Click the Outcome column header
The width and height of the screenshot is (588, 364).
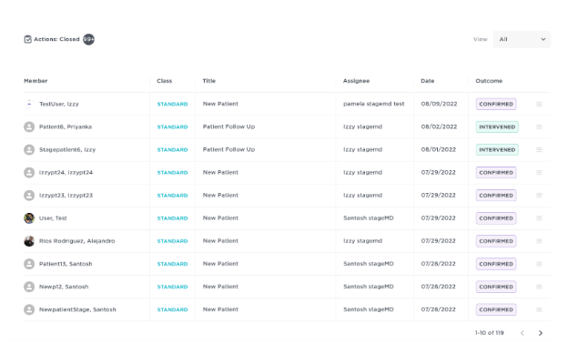point(489,81)
